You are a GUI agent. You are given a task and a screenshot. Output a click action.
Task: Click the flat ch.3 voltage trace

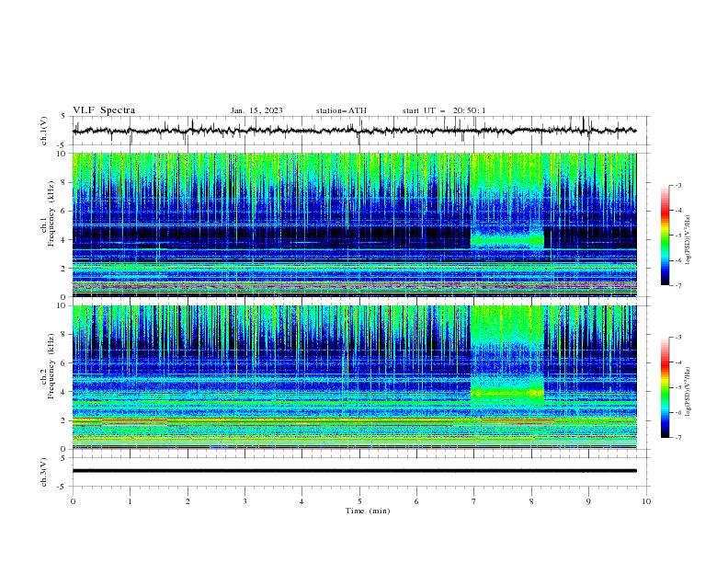(x=354, y=471)
